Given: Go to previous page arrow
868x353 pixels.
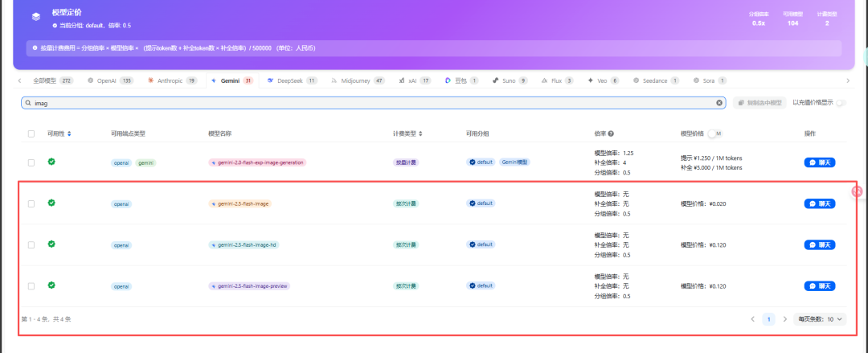Looking at the screenshot, I should (752, 319).
